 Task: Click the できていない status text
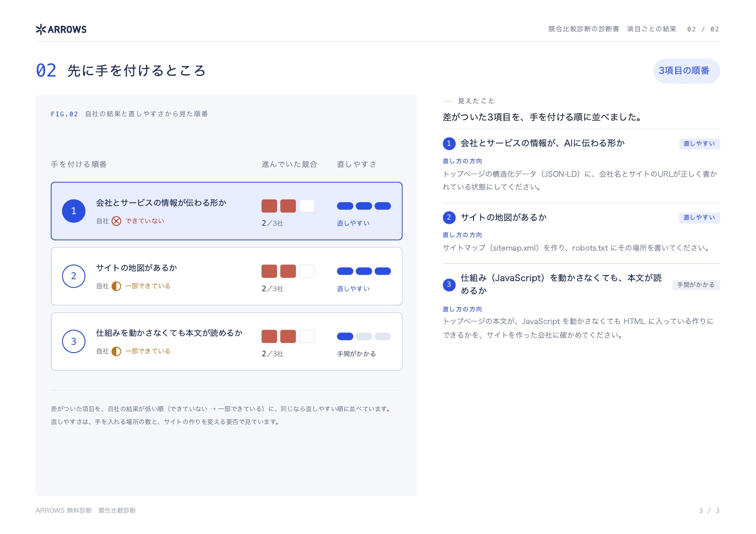145,221
